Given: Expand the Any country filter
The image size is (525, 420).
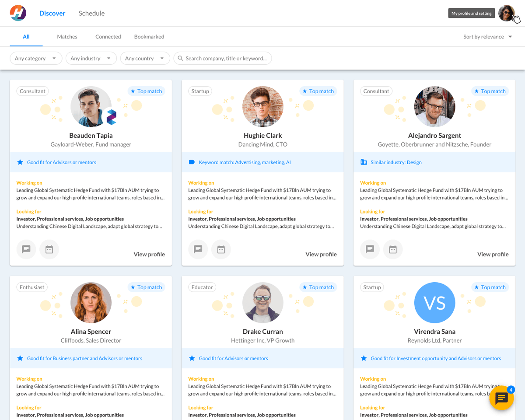Looking at the screenshot, I should (145, 58).
